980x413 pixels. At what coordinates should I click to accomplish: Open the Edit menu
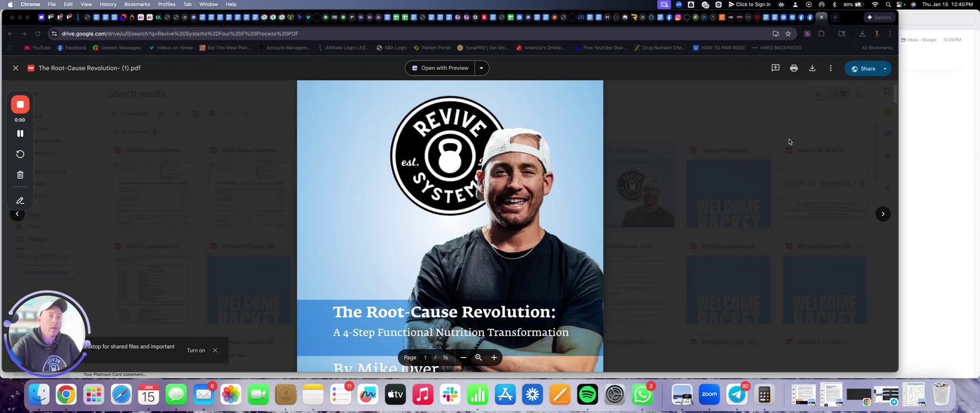[68, 4]
